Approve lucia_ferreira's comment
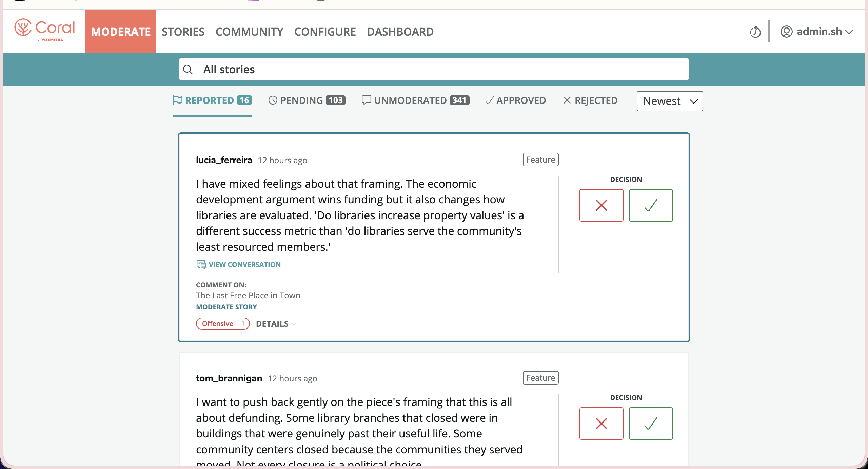 651,205
